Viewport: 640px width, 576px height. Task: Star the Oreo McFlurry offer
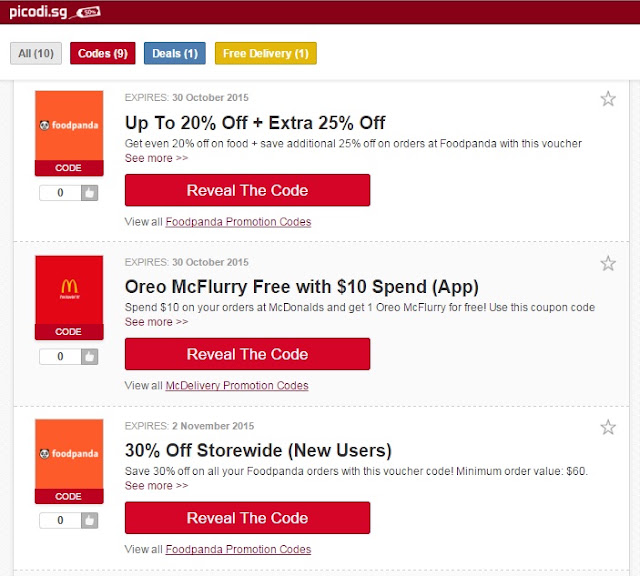608,263
